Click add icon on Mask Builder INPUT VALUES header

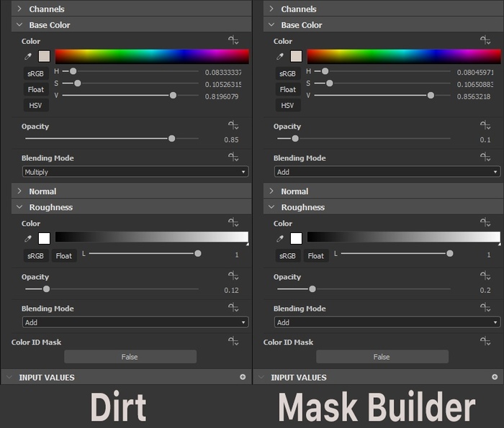tap(495, 377)
